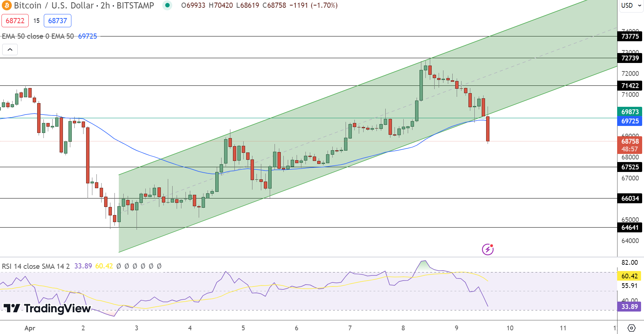
Task: Click the teal 69873 price level label
Action: pos(630,112)
